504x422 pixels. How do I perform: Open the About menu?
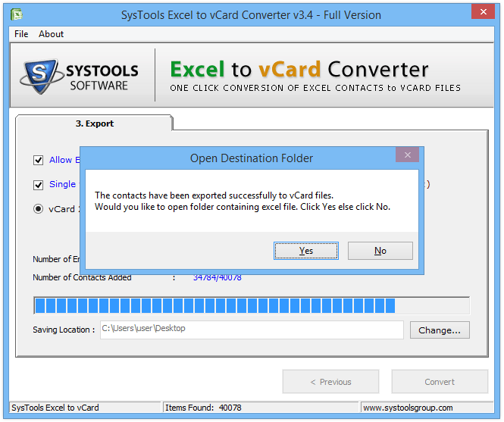(x=51, y=34)
